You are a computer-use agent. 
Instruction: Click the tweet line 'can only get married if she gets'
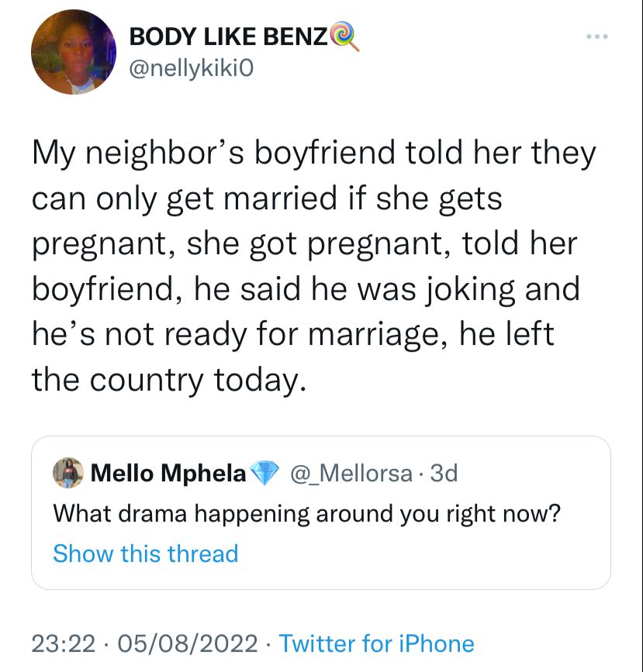(x=266, y=198)
